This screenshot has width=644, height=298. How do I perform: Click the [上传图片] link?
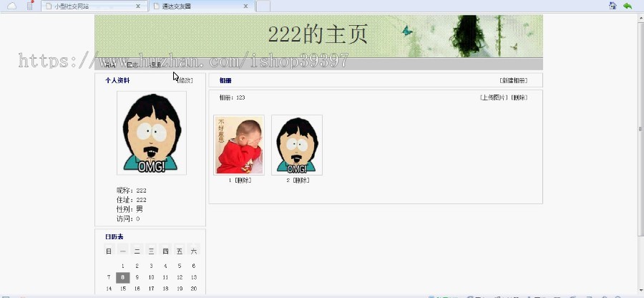(494, 97)
